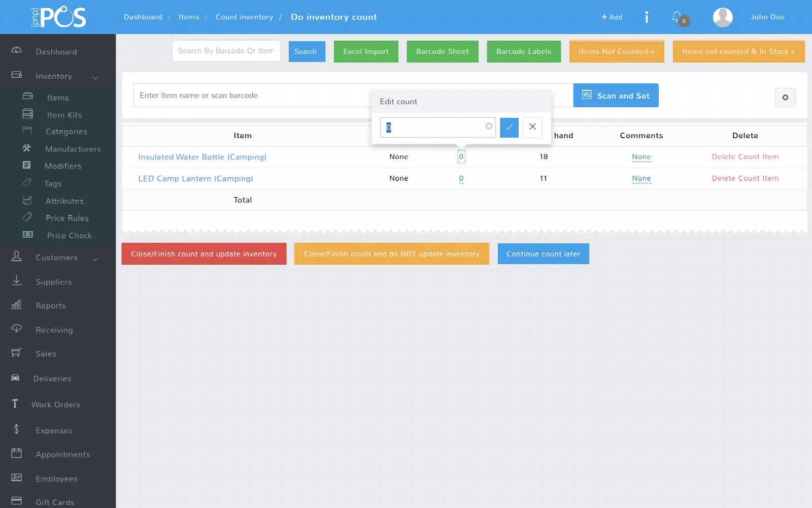Click the Scan and Set button
Image resolution: width=812 pixels, height=508 pixels.
coord(616,96)
